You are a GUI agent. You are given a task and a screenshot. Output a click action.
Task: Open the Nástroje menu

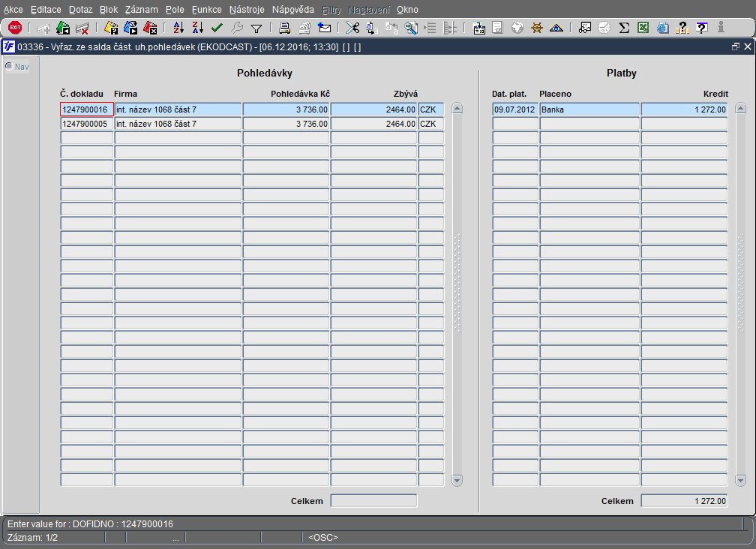tap(247, 10)
